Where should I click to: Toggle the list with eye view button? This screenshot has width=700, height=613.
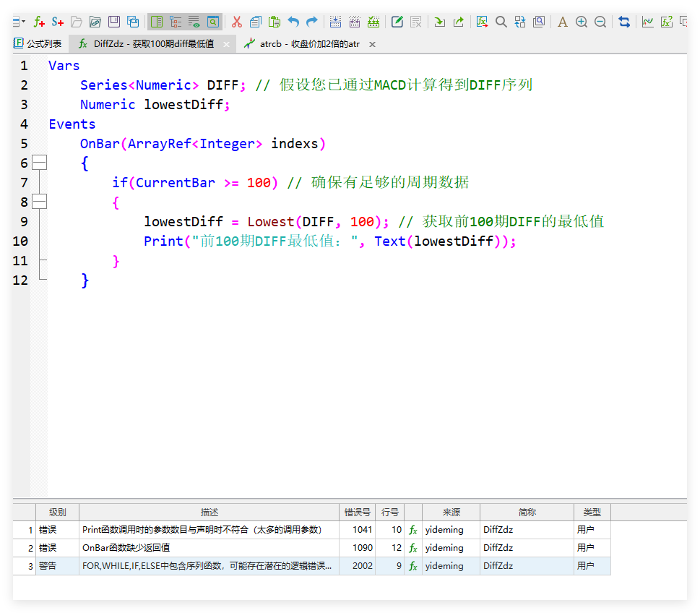194,22
